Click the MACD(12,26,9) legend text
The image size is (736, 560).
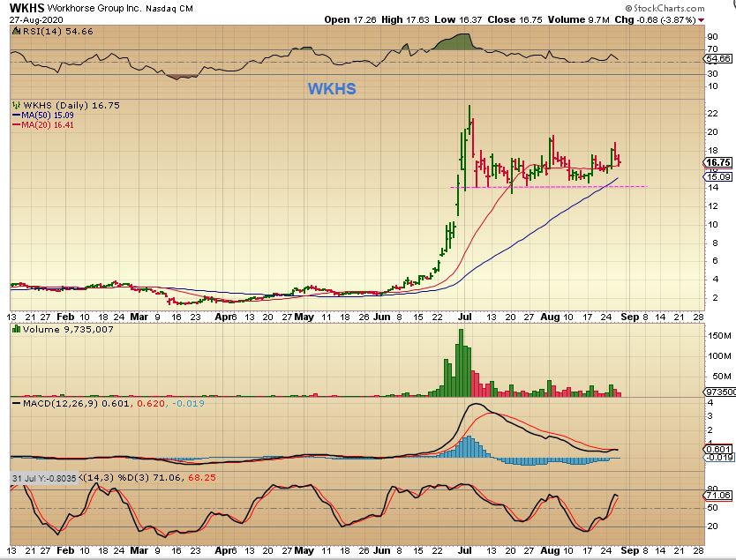coord(60,403)
